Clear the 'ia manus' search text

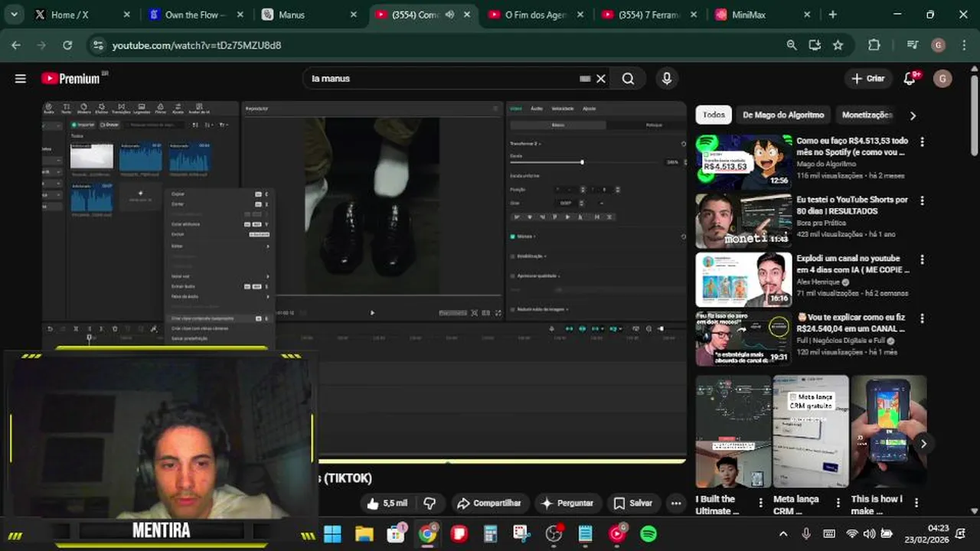[x=601, y=78]
